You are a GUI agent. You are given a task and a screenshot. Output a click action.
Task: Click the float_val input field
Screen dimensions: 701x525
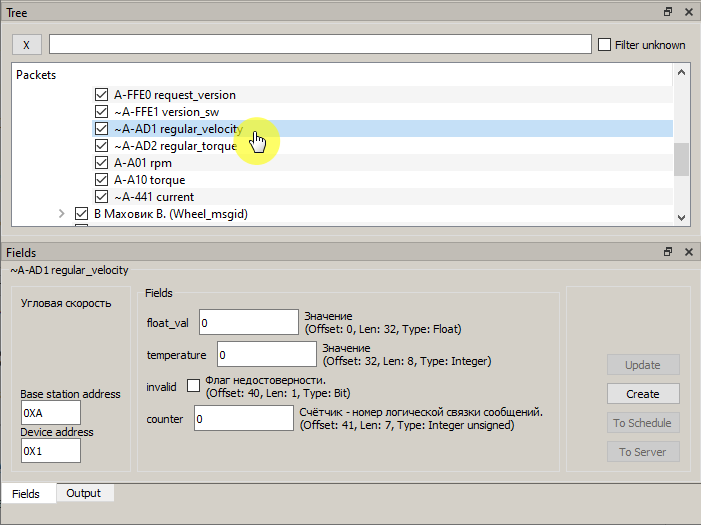pos(248,322)
